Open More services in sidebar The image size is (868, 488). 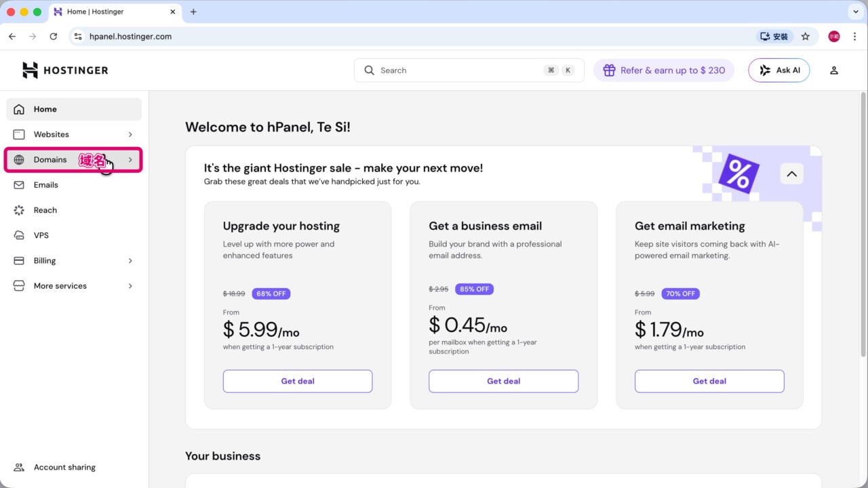[74, 286]
